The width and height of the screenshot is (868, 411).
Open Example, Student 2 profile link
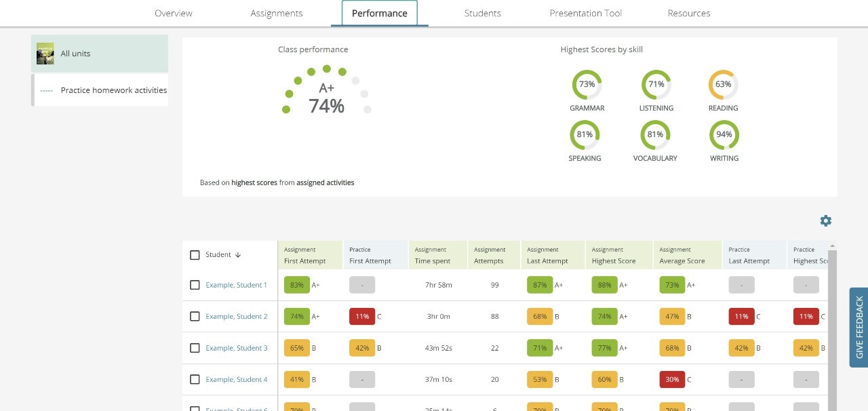[x=237, y=317]
